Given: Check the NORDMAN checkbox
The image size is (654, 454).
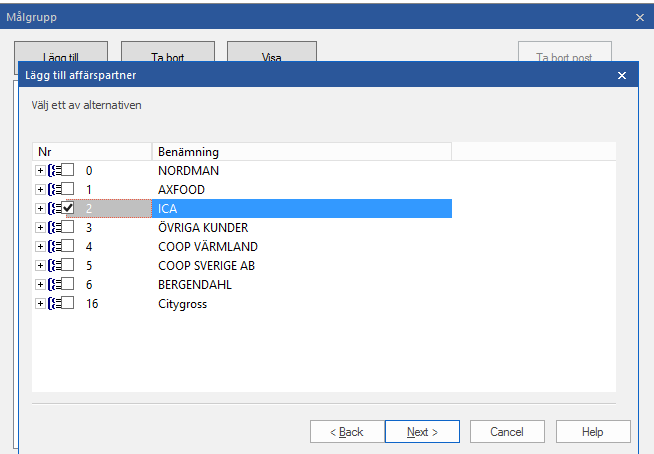Looking at the screenshot, I should point(68,170).
